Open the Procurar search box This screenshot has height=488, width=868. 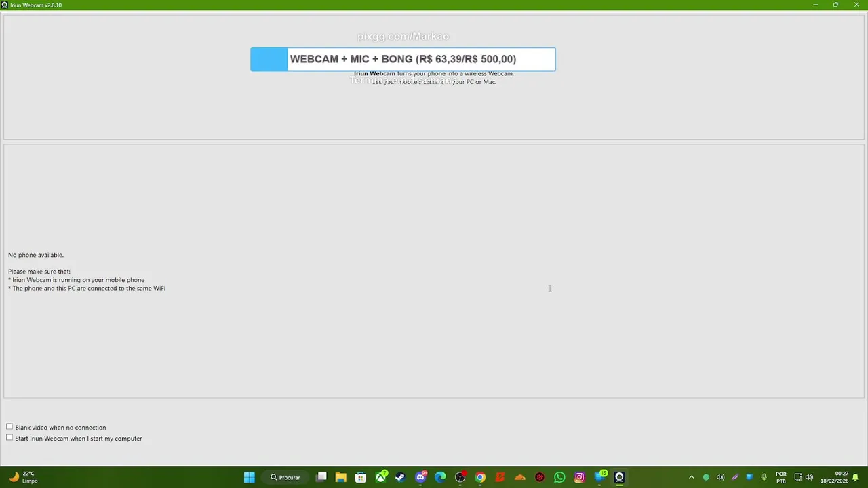click(285, 477)
